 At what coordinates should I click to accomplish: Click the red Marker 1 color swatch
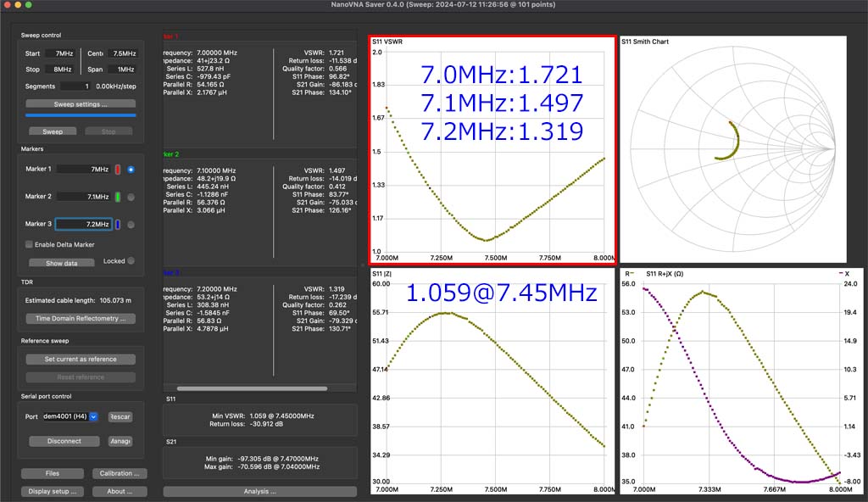point(118,170)
